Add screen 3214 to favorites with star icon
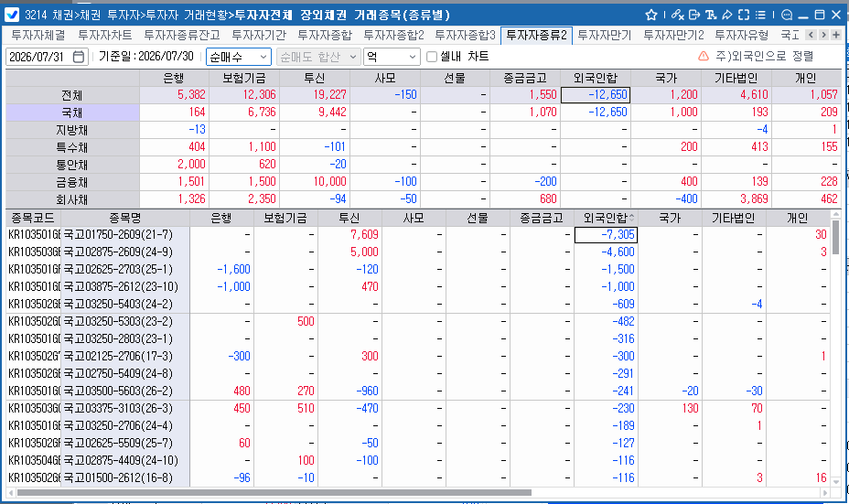Image resolution: width=849 pixels, height=504 pixels. click(651, 15)
